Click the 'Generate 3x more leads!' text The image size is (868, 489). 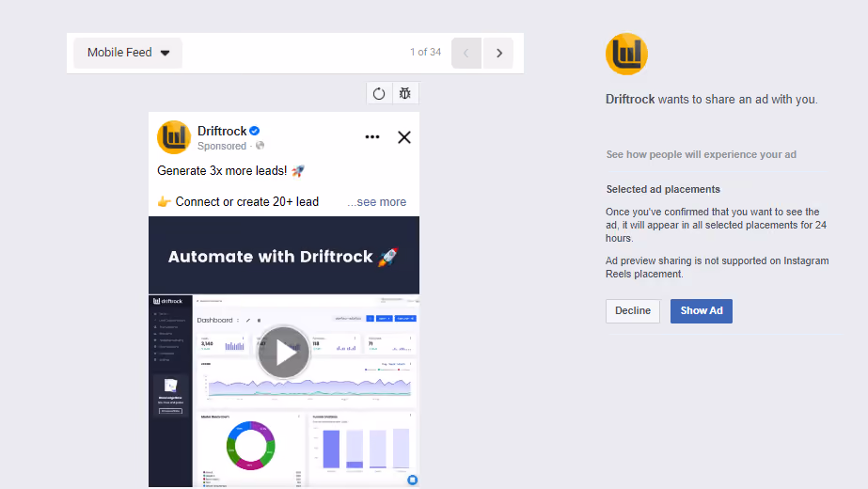[x=221, y=170]
